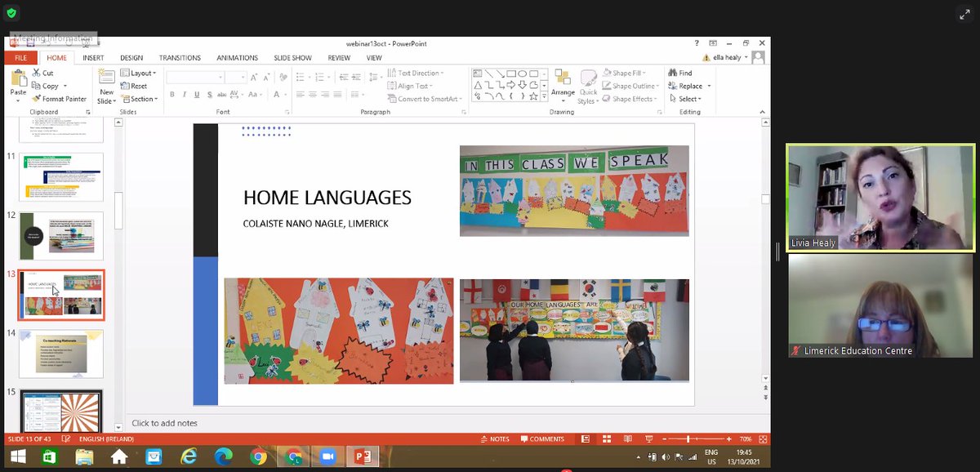980x472 pixels.
Task: Toggle Bold formatting
Action: click(172, 95)
